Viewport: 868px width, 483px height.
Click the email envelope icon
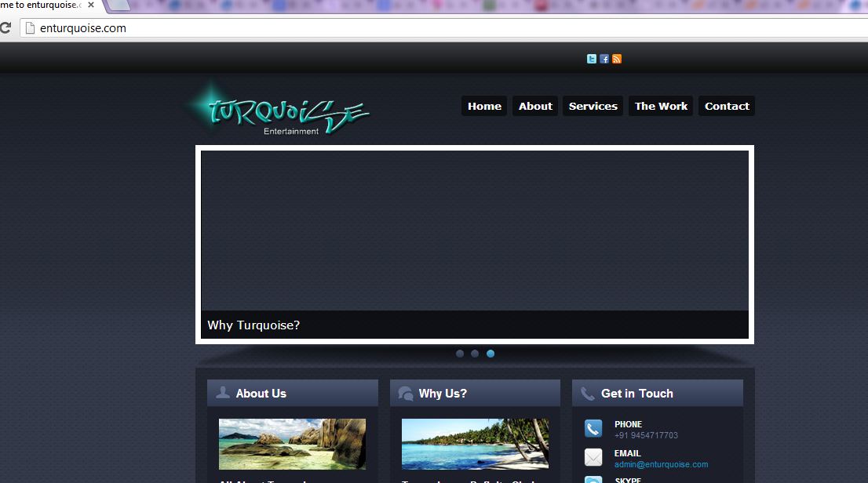point(593,457)
